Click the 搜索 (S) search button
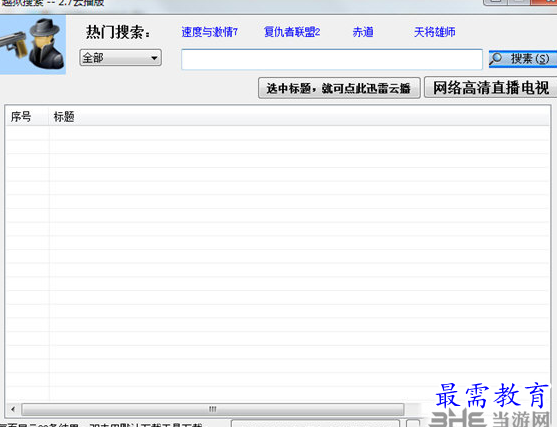557x427 pixels. [x=523, y=59]
